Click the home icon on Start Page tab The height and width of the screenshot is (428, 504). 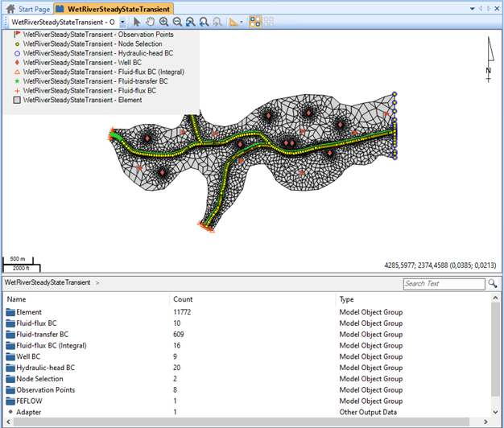pos(10,9)
